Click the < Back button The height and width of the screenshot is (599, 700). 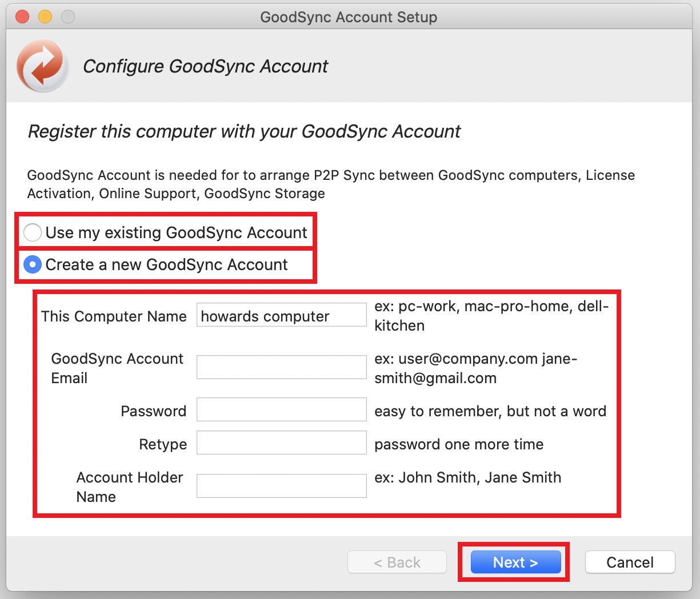coord(397,562)
